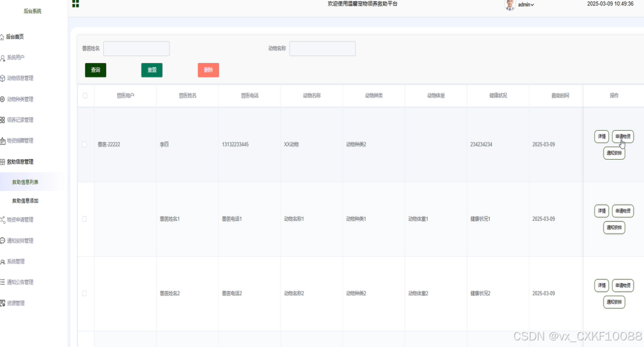Click the book icon beside 救助信息管理
The width and height of the screenshot is (644, 347).
(x=3, y=162)
